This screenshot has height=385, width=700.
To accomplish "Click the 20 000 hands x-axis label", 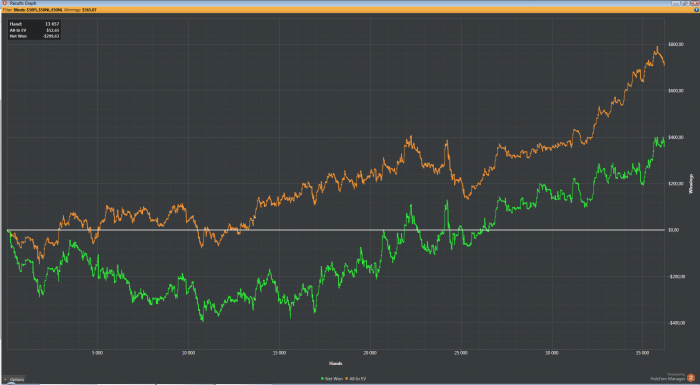I will pos(370,353).
